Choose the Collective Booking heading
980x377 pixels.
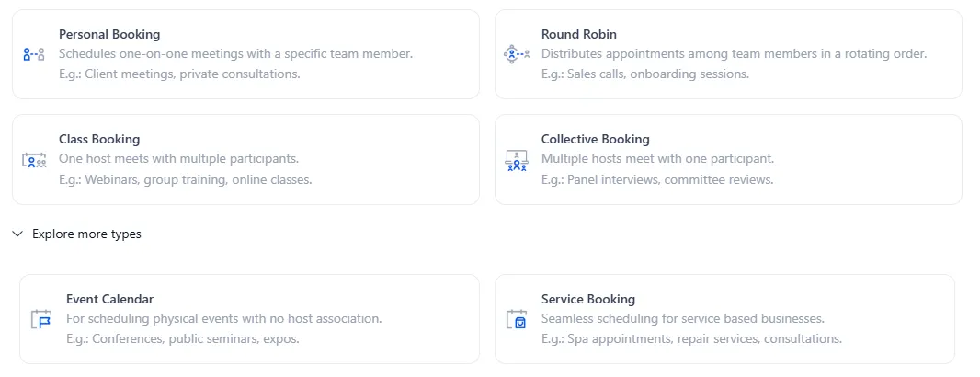pyautogui.click(x=595, y=140)
